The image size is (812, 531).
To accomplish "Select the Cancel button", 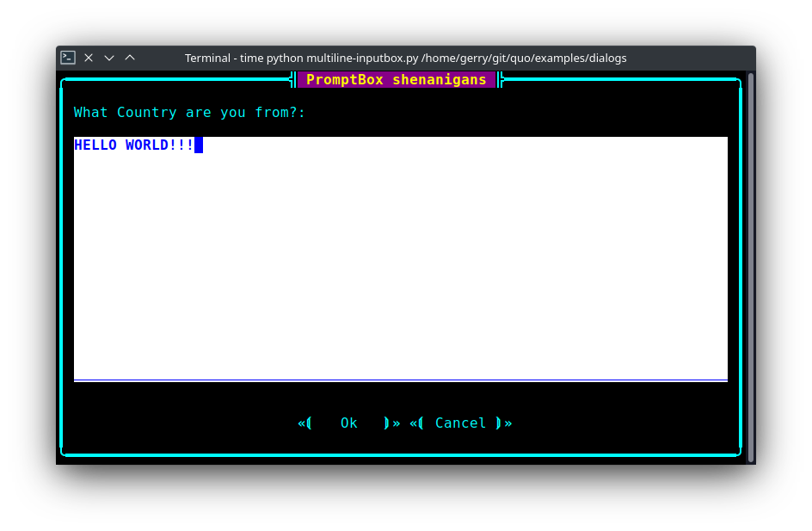I will 460,423.
